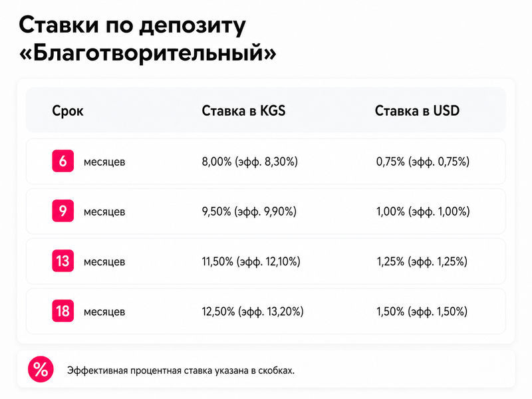Click the месяцев label in the 18 row

(104, 312)
